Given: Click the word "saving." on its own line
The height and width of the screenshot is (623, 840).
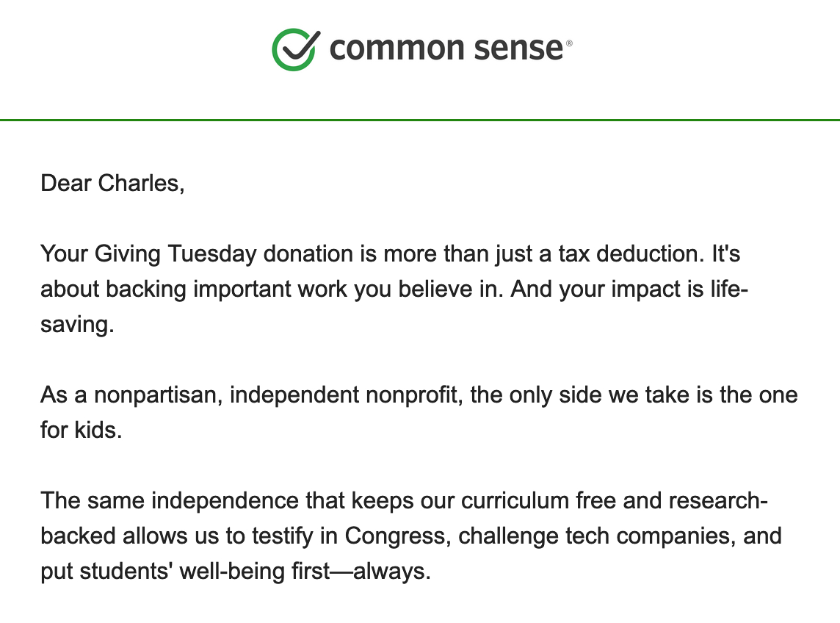Looking at the screenshot, I should pos(77,324).
